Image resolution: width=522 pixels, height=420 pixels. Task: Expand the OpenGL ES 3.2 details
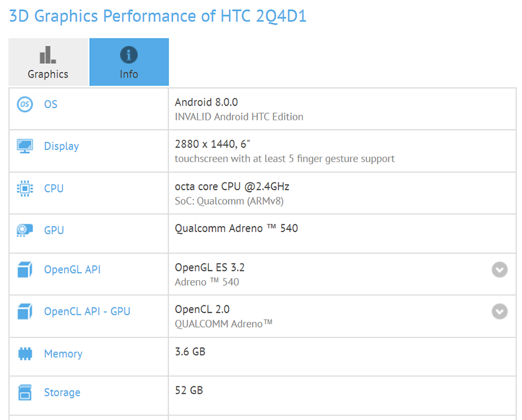(500, 269)
